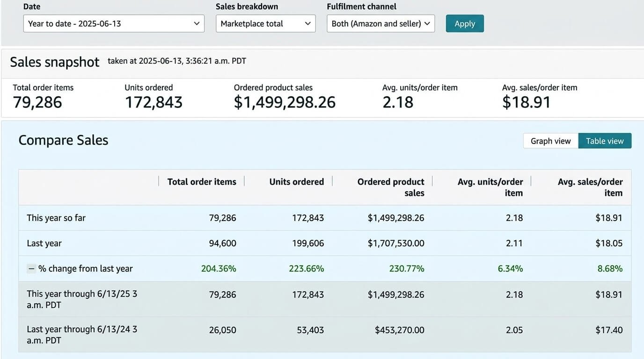Click the snapshot taken-at timestamp text
The width and height of the screenshot is (644, 359).
(177, 61)
